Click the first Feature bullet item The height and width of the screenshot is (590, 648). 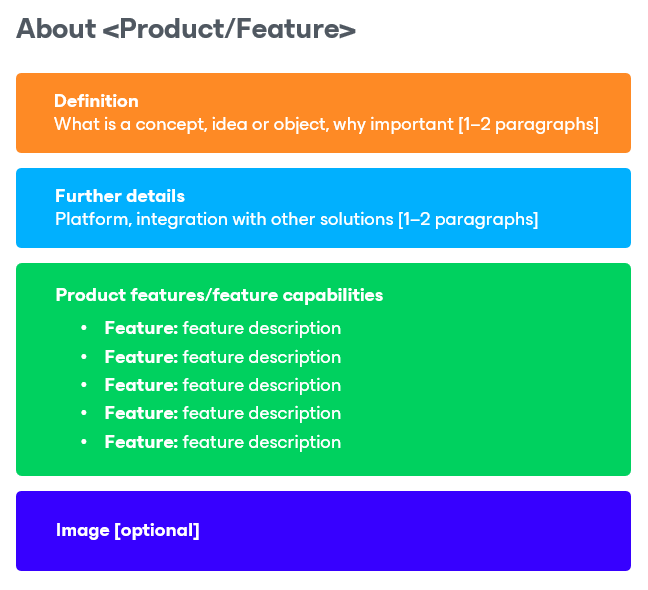pos(223,328)
